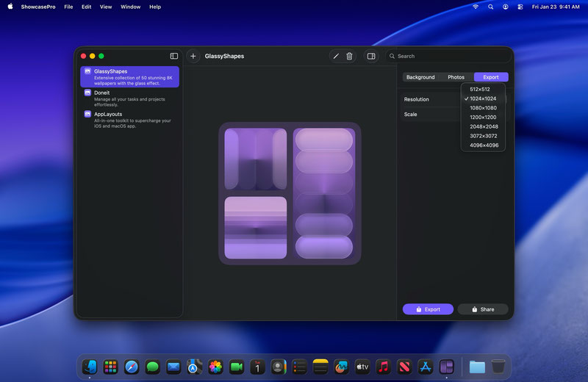Screen dimensions: 588x382
Task: Open Safari from the dock
Action: coord(132,367)
